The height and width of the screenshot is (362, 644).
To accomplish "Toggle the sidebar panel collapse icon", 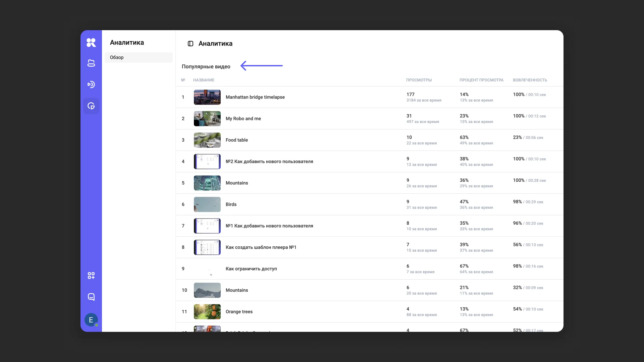I will [x=191, y=44].
